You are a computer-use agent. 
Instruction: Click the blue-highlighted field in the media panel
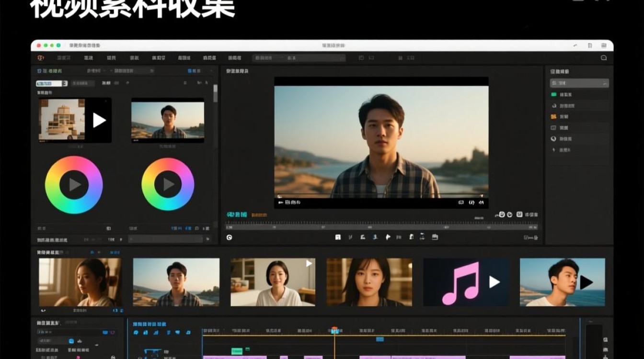tap(52, 83)
